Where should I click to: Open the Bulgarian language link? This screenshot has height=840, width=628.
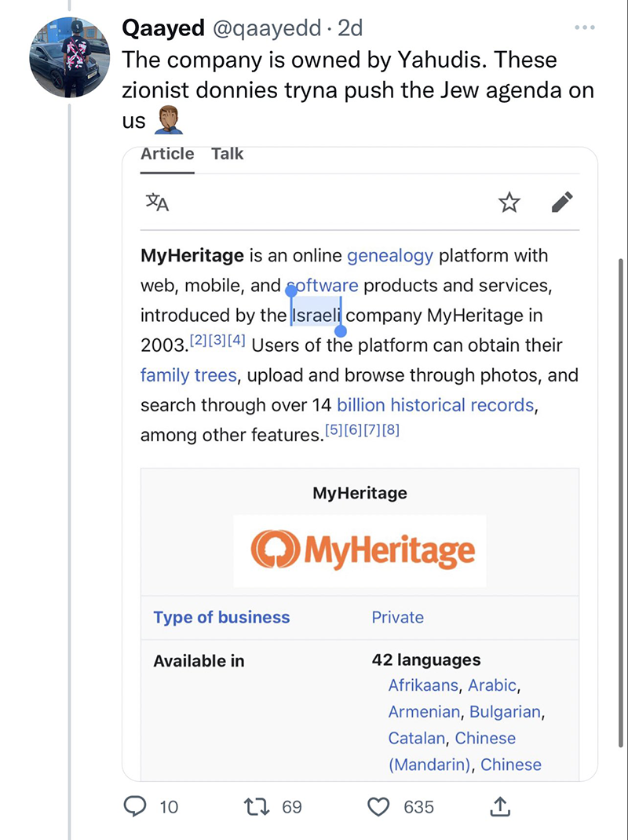[x=505, y=711]
